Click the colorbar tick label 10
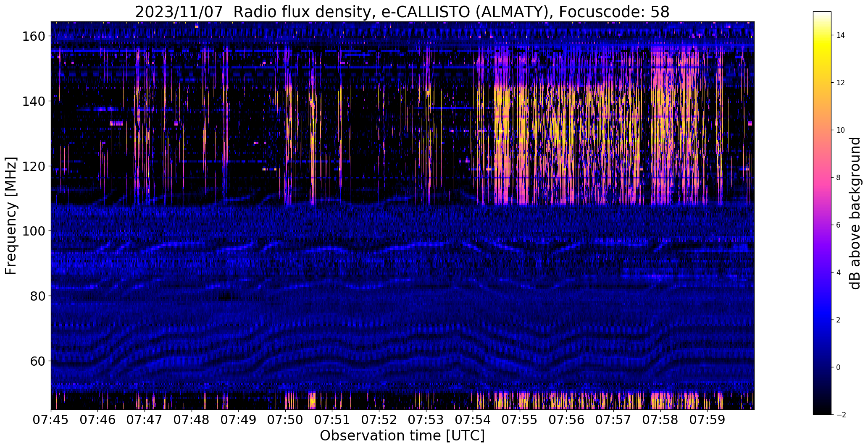The width and height of the screenshot is (868, 448). 841,130
